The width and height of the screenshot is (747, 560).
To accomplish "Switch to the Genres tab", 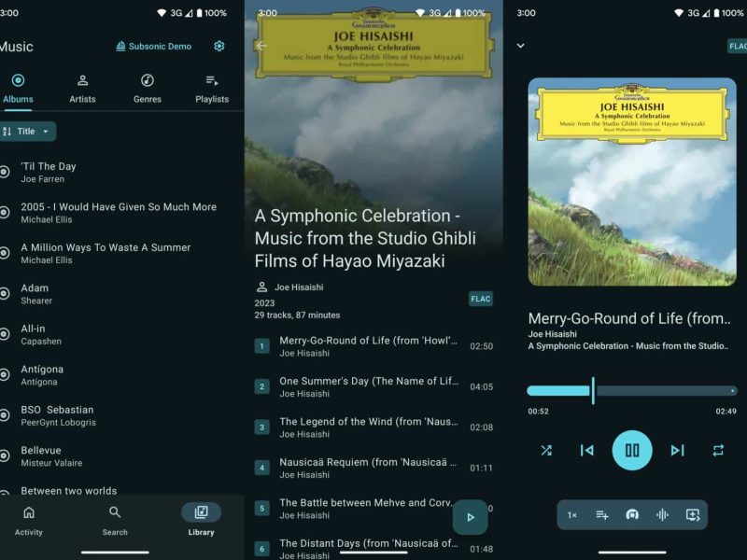I will (x=148, y=89).
